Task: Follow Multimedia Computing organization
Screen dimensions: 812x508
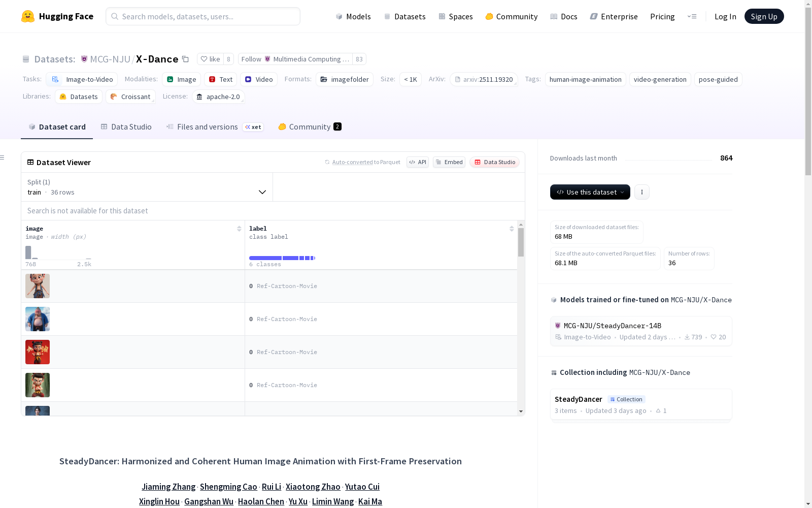Action: pyautogui.click(x=295, y=59)
